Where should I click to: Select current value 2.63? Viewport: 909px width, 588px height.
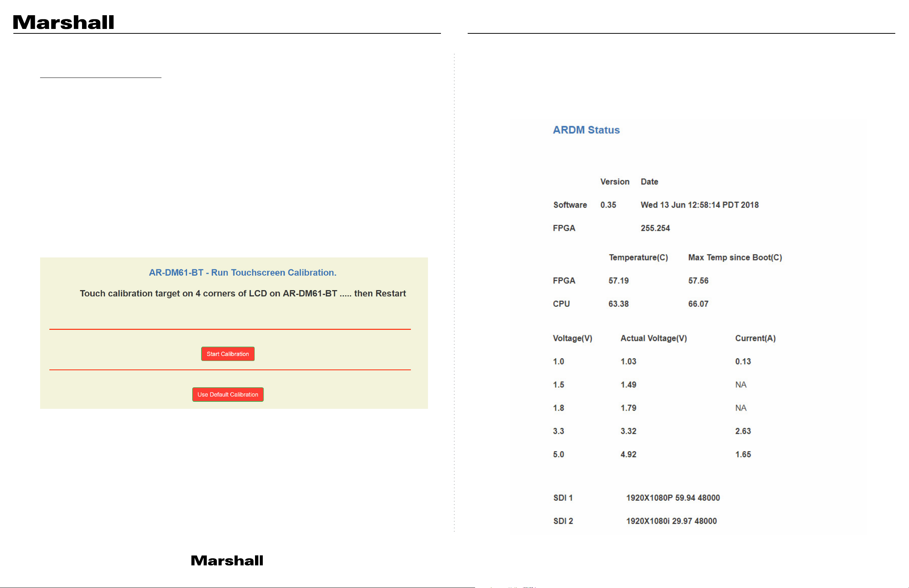tap(743, 431)
